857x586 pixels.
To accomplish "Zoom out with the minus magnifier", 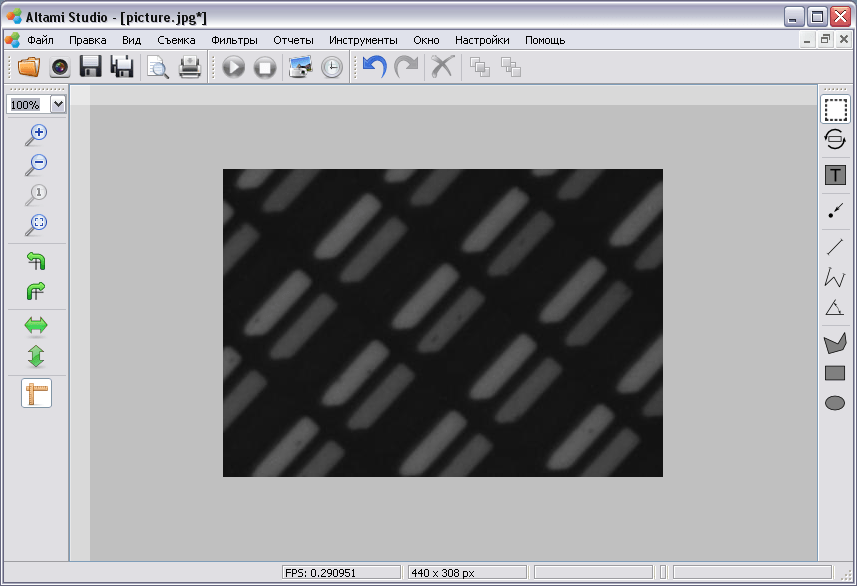I will [x=36, y=165].
